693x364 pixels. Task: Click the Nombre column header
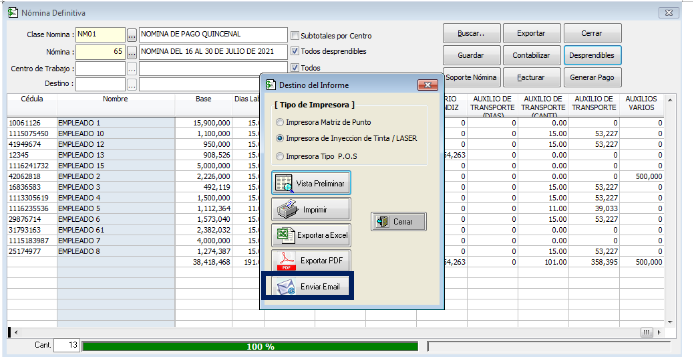(116, 106)
